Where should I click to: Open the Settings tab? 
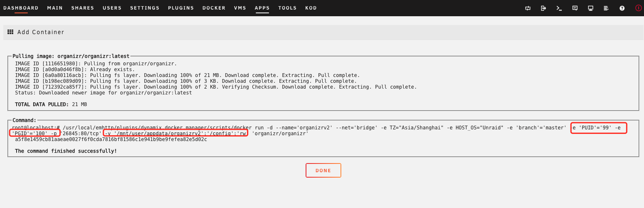(145, 8)
